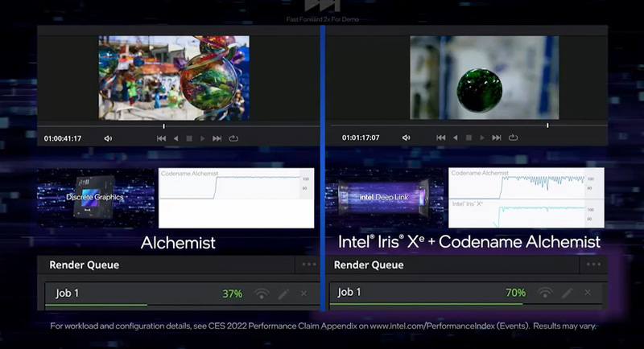Mute audio in the left Alchemist viewer
Screen dimensions: 644x349
pos(108,138)
